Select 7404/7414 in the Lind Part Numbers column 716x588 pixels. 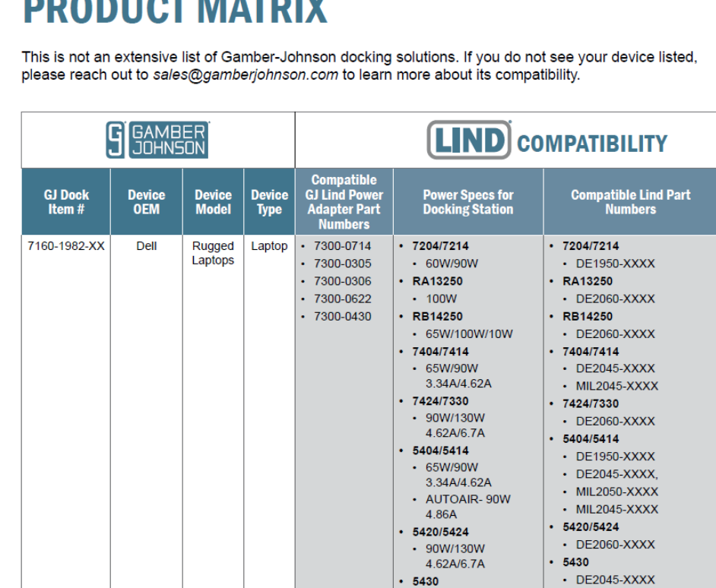pos(591,352)
